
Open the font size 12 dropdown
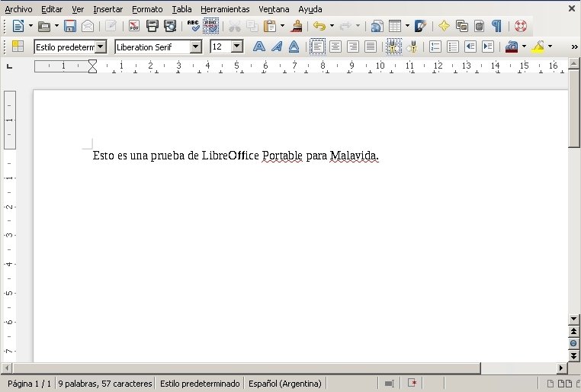[x=237, y=47]
